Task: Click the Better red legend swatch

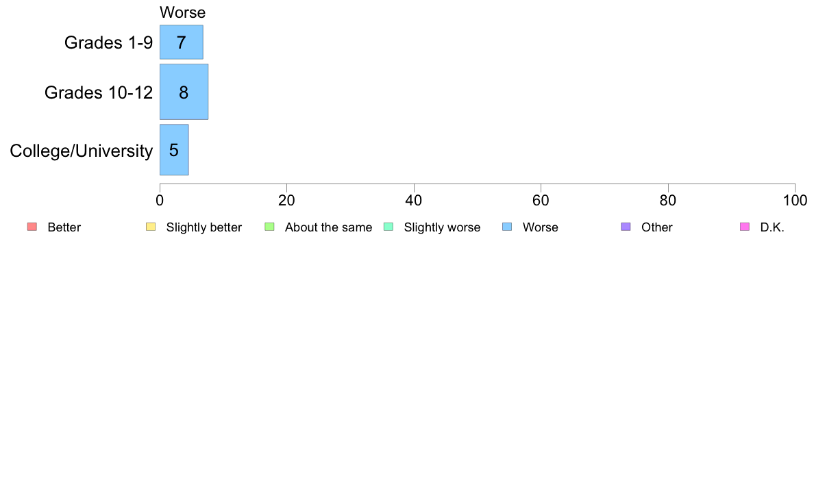Action: 32,227
